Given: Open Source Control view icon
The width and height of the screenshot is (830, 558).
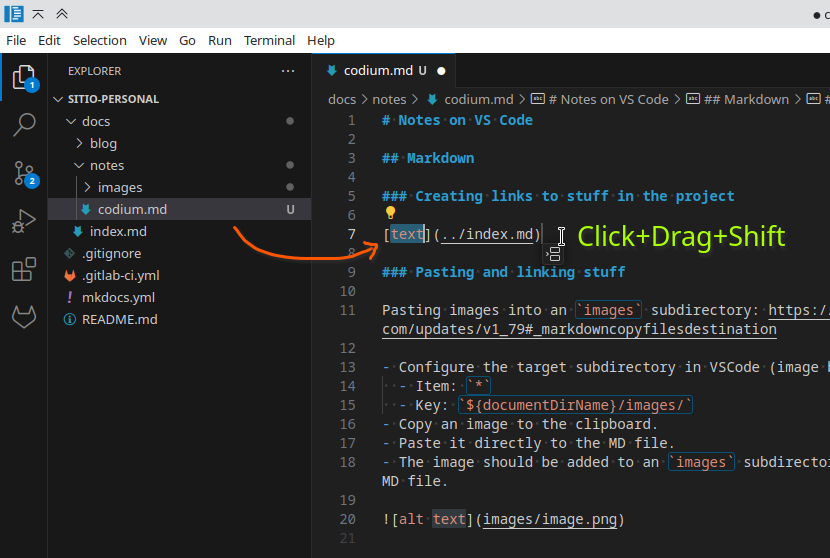Looking at the screenshot, I should click(23, 173).
